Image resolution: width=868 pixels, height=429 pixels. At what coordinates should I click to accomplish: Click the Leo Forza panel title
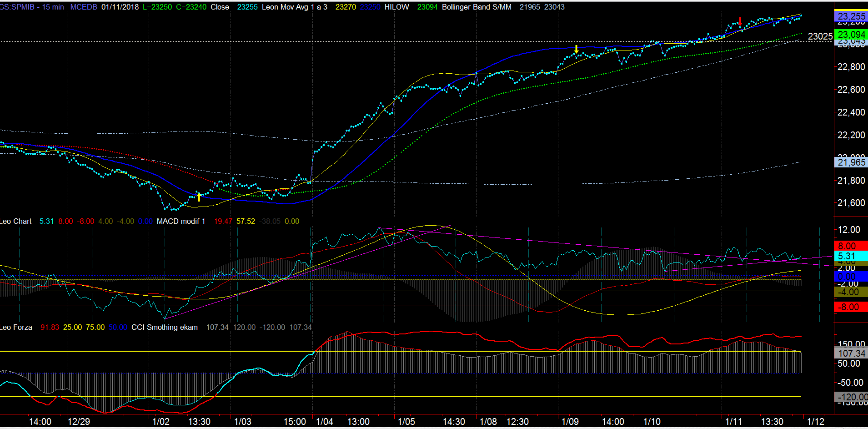(x=16, y=328)
